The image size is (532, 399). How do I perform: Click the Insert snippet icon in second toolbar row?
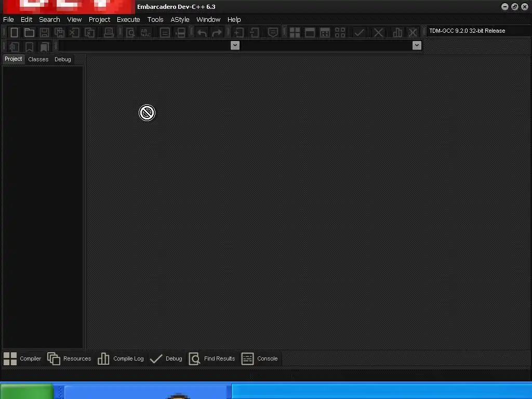pos(14,46)
